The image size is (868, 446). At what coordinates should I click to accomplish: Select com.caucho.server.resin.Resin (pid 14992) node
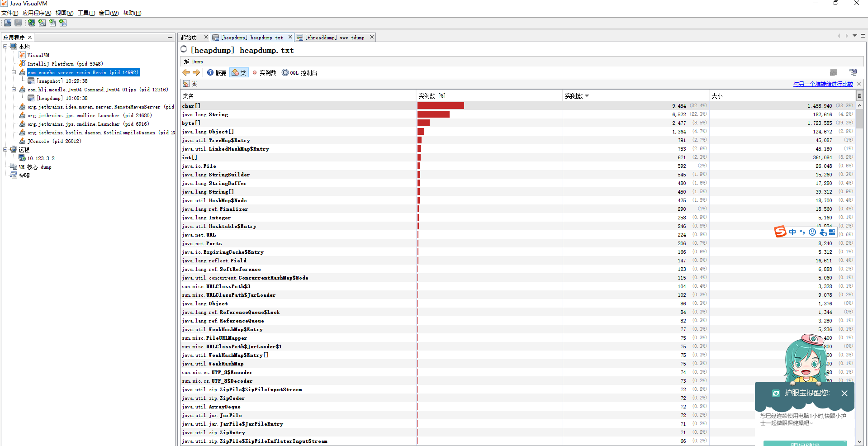pyautogui.click(x=83, y=72)
